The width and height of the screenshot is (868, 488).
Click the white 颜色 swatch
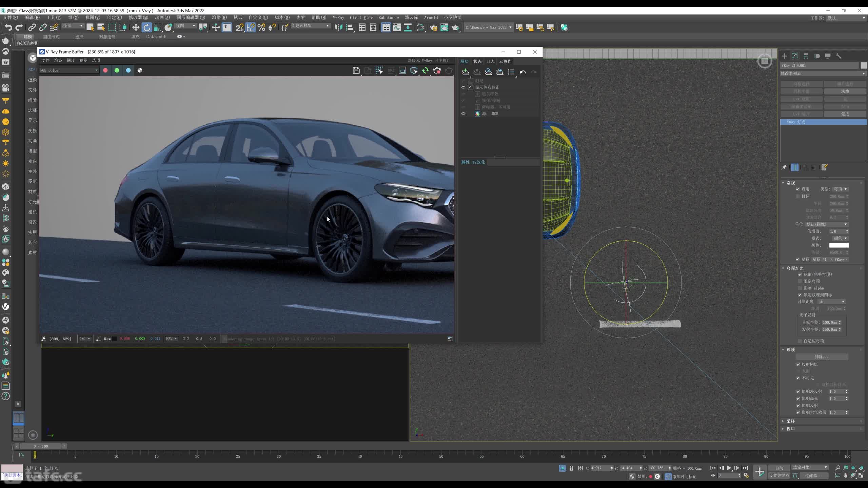839,245
